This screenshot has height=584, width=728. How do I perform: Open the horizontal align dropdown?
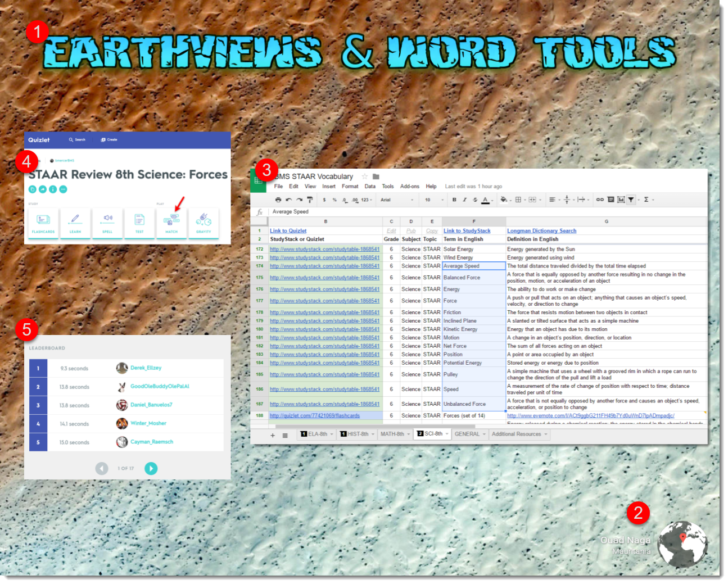pyautogui.click(x=554, y=200)
